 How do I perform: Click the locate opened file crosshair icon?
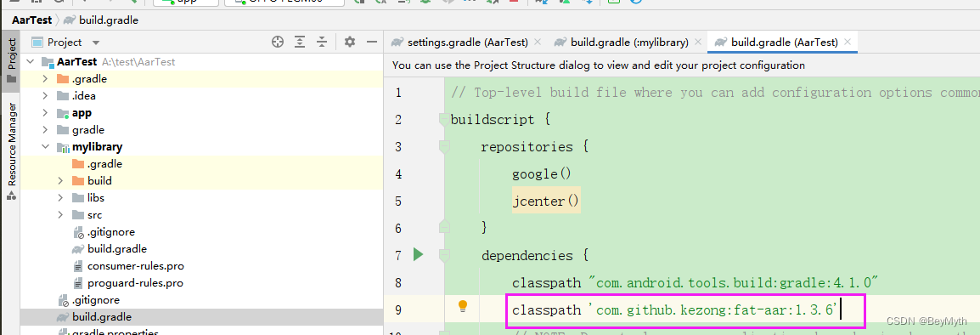pos(278,42)
